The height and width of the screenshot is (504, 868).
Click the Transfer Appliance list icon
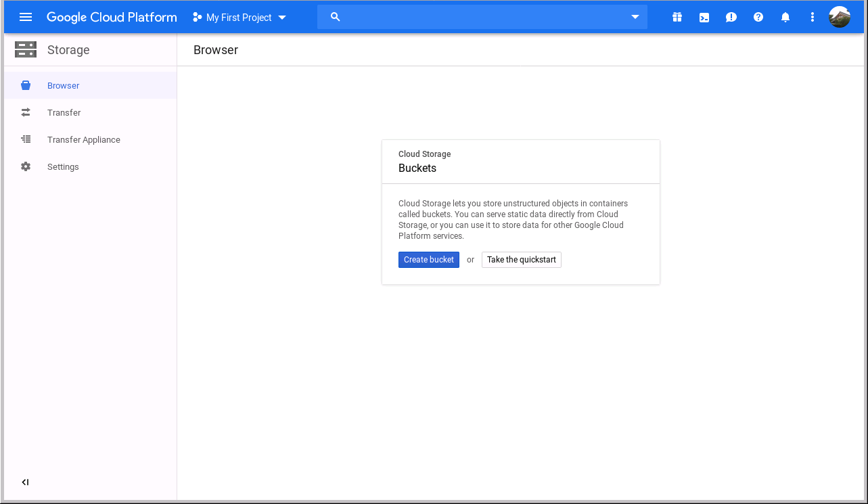(x=26, y=139)
